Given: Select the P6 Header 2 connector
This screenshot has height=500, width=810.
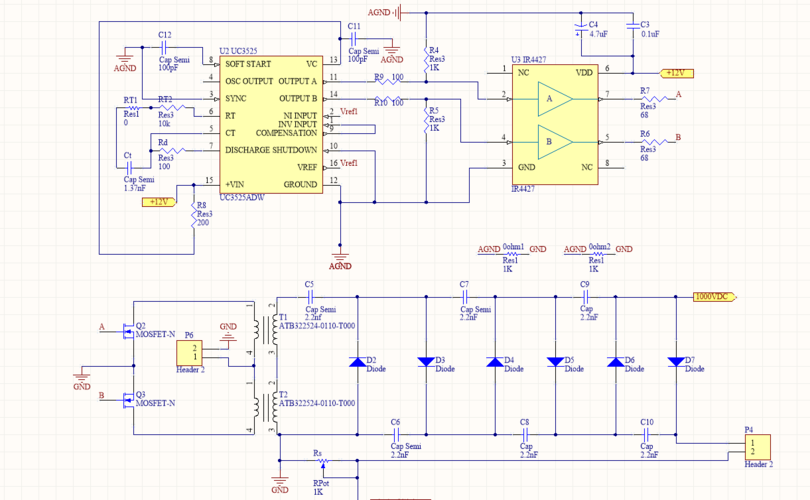Looking at the screenshot, I should (190, 352).
